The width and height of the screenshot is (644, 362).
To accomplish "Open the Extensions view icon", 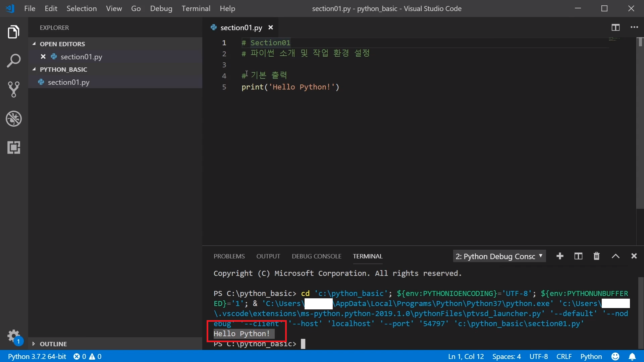I will click(14, 147).
